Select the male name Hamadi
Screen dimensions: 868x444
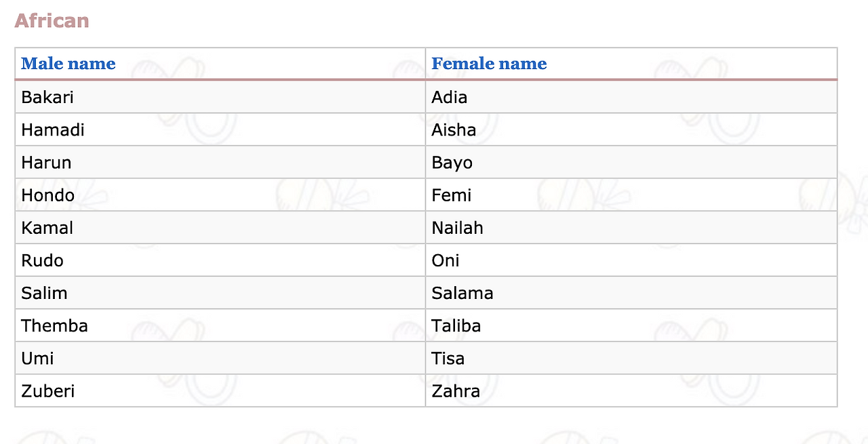[x=53, y=129]
